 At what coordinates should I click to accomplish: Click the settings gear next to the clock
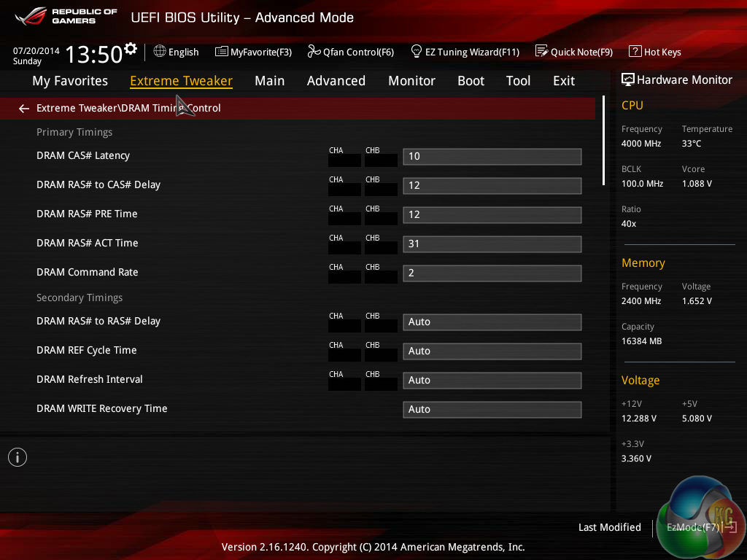click(131, 49)
